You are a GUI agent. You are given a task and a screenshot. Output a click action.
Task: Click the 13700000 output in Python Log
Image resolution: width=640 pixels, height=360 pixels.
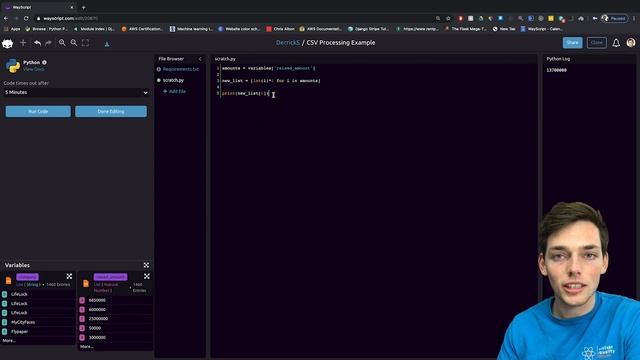(x=556, y=70)
